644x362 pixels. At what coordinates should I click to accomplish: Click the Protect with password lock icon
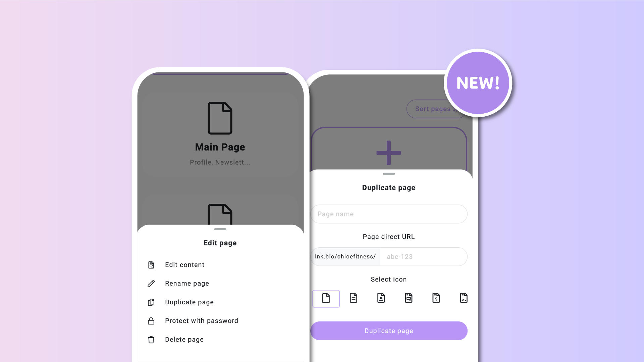coord(151,320)
